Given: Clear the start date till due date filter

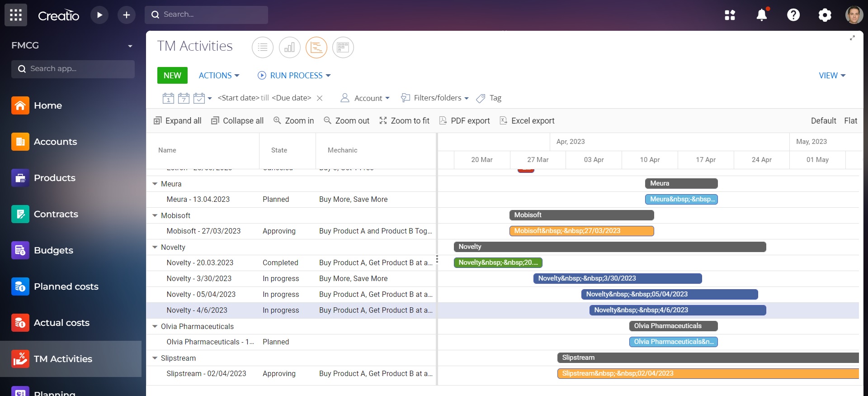Looking at the screenshot, I should pos(320,98).
